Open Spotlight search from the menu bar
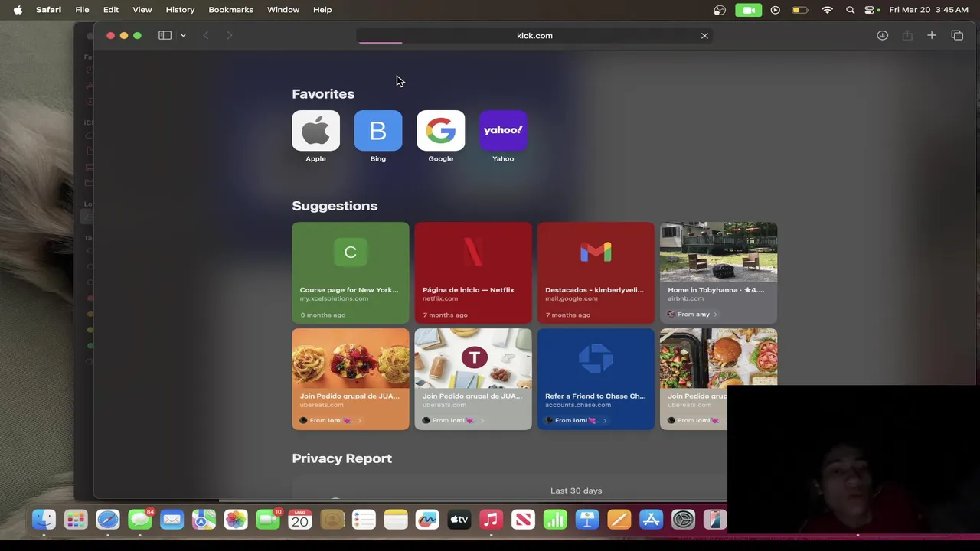 (x=850, y=10)
